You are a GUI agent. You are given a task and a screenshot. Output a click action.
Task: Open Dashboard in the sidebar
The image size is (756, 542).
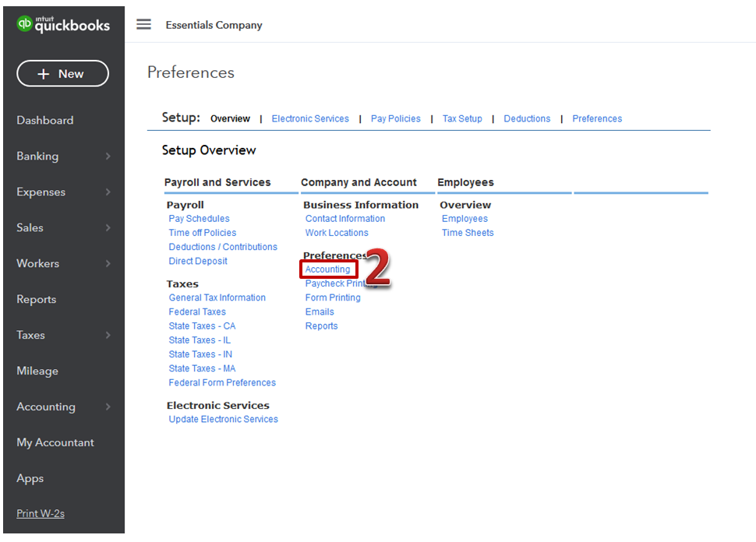(x=45, y=120)
